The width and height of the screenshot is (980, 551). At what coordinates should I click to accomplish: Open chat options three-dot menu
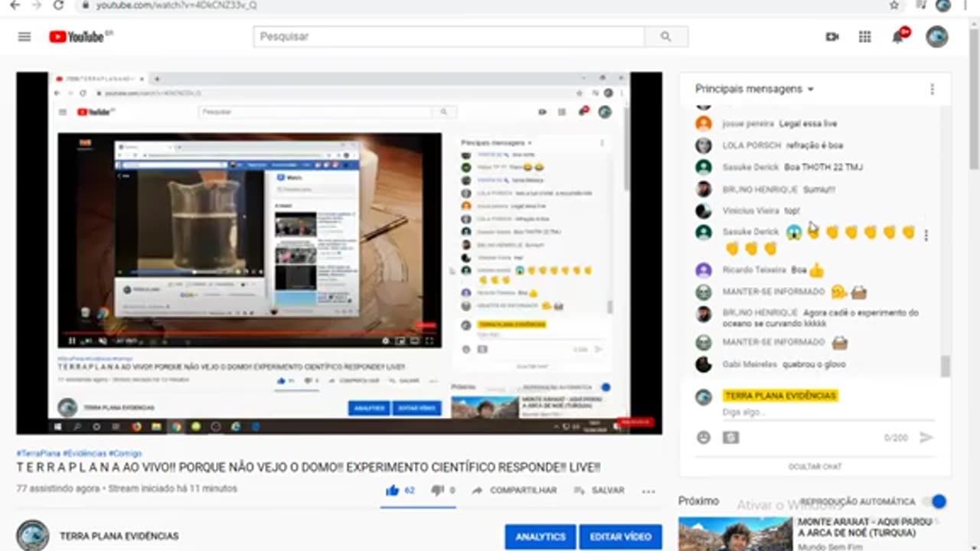click(932, 90)
